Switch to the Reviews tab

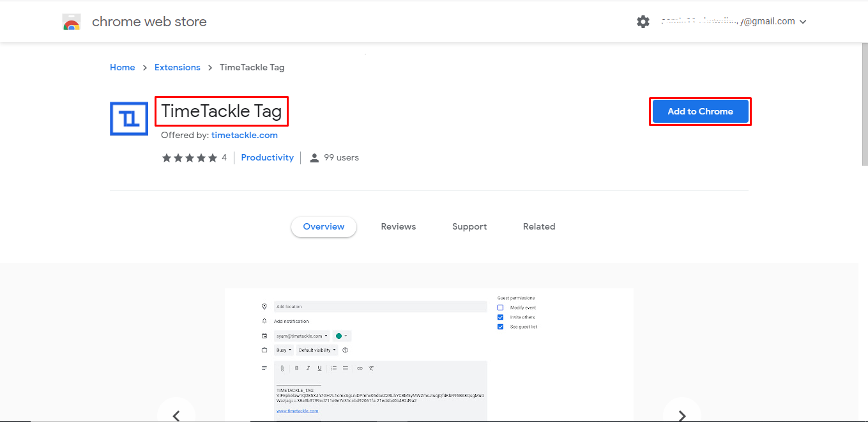(399, 227)
